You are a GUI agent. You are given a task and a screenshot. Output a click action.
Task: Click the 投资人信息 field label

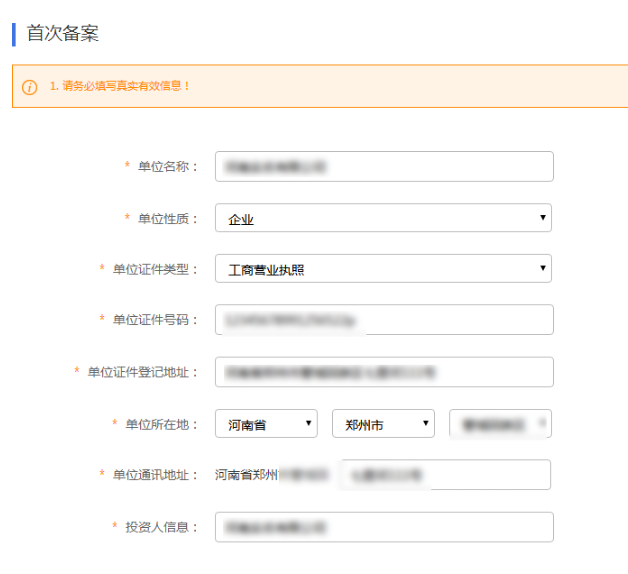[162, 527]
